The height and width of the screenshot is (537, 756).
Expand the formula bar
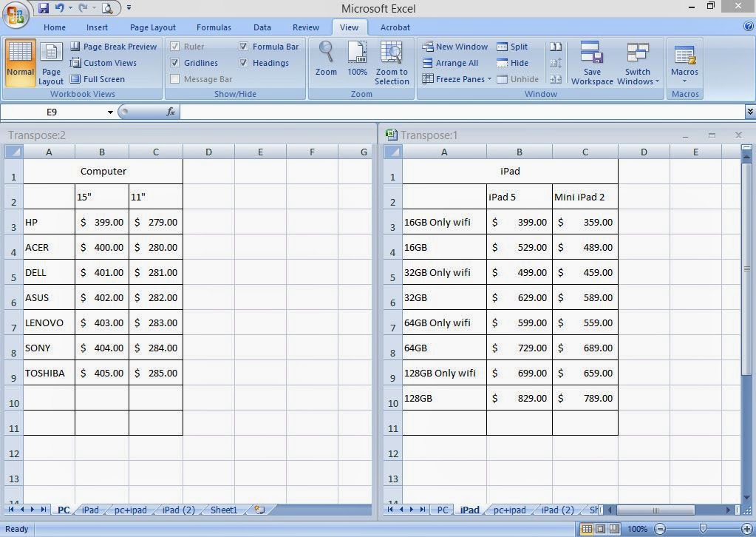point(750,112)
